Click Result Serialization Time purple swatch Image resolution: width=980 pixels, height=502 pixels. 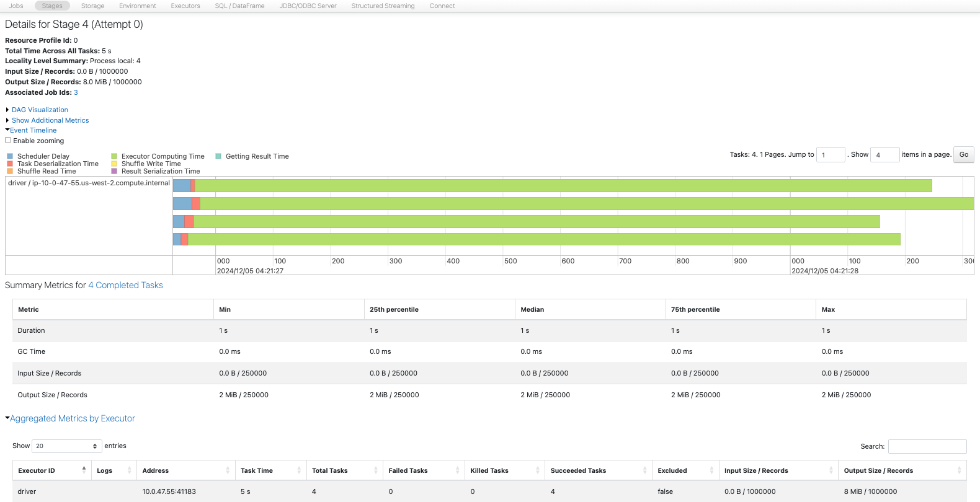pos(114,171)
